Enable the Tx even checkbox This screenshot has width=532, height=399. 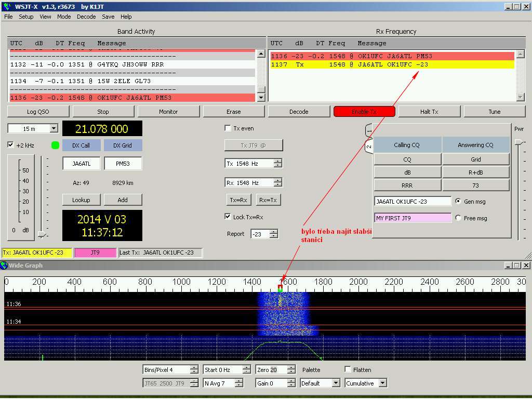[228, 128]
